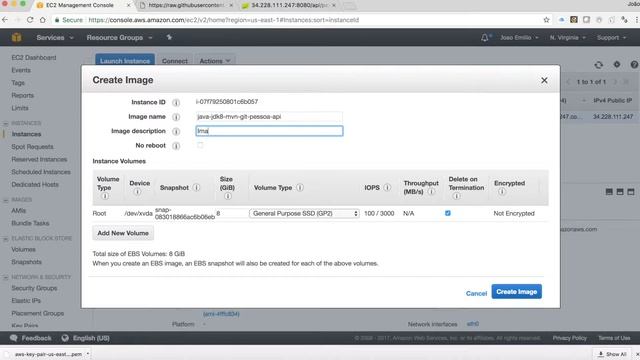
Task: Open Snapshots in the sidebar
Action: (27, 262)
